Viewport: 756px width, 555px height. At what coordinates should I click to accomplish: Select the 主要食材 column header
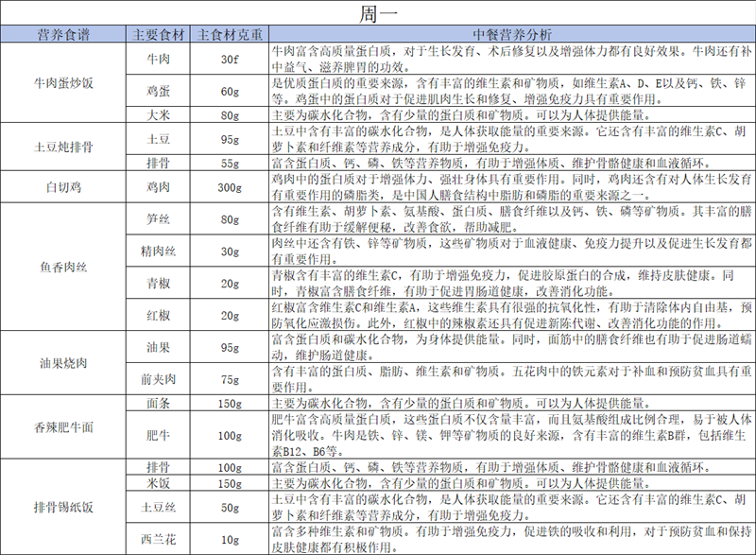tap(159, 35)
